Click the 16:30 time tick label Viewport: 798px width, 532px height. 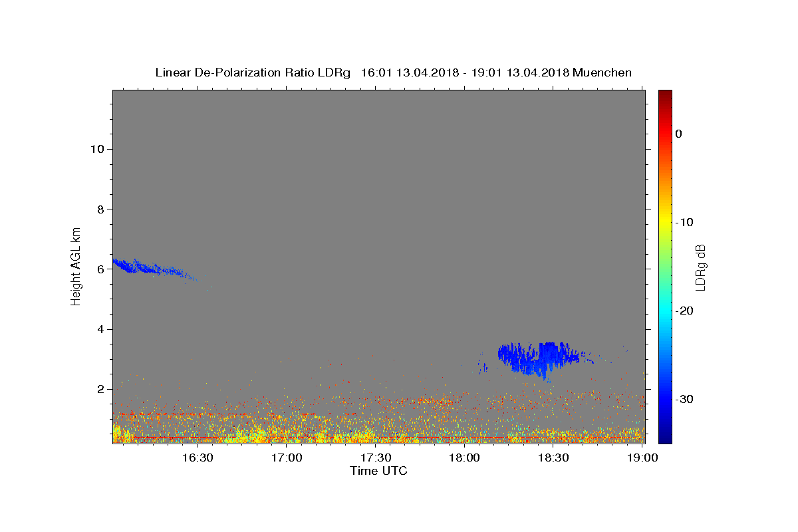[x=198, y=458]
